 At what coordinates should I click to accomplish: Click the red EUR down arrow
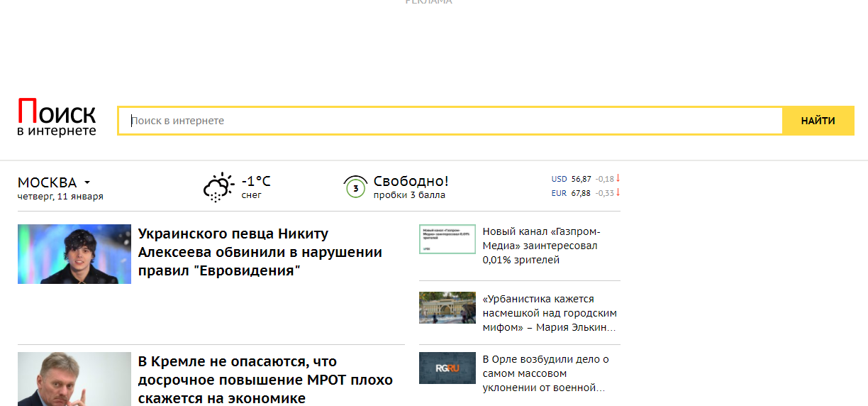[618, 192]
